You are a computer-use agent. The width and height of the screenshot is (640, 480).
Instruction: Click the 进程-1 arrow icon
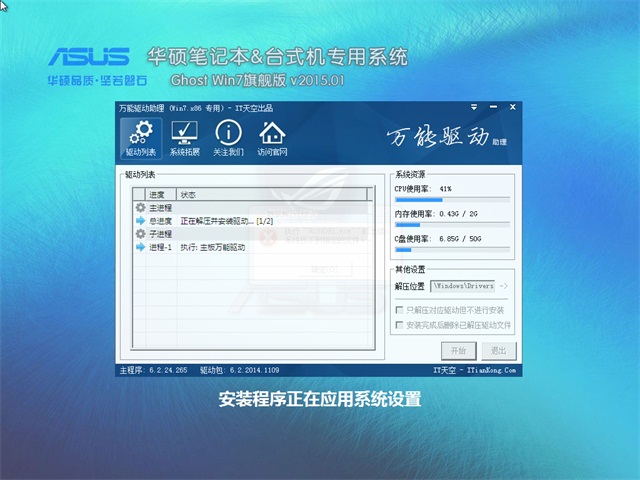[140, 246]
